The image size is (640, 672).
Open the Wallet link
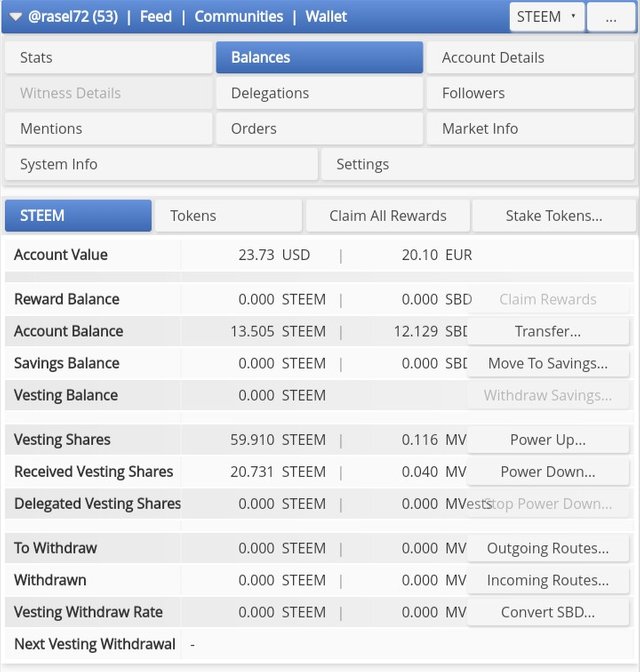click(326, 17)
